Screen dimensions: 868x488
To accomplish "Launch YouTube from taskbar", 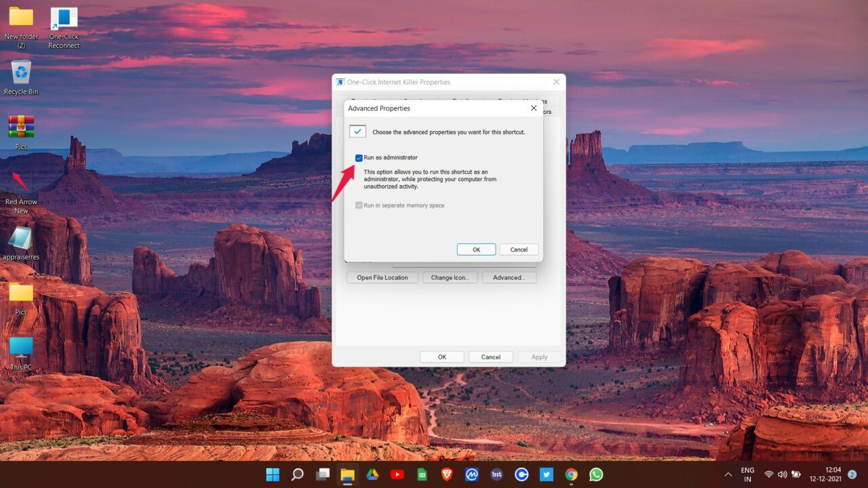I will coord(397,474).
